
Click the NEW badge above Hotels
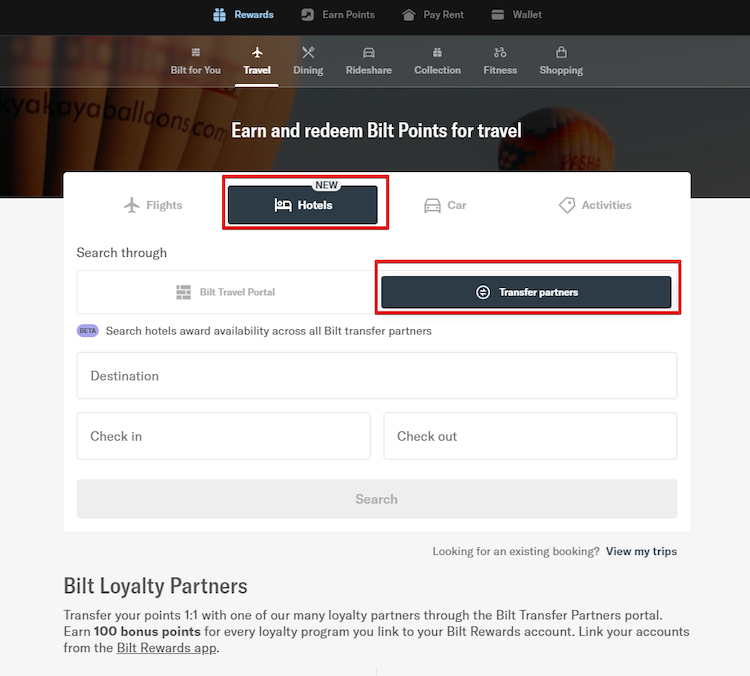click(x=327, y=185)
